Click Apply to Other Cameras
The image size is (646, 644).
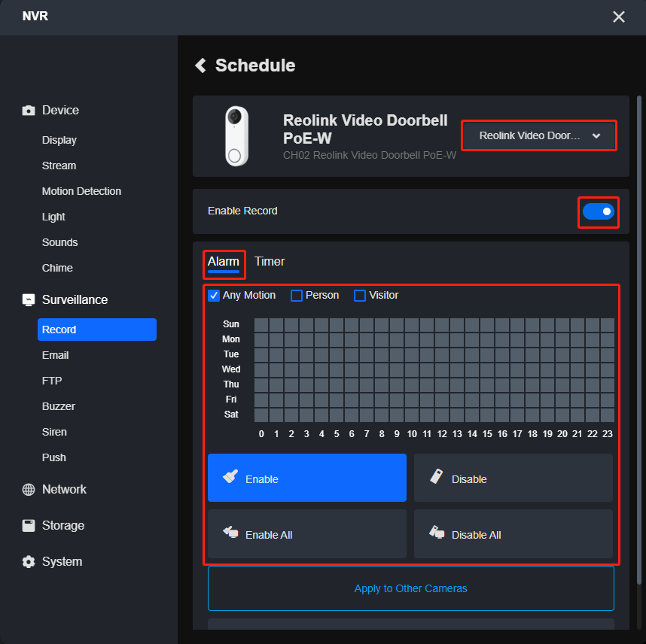(411, 589)
